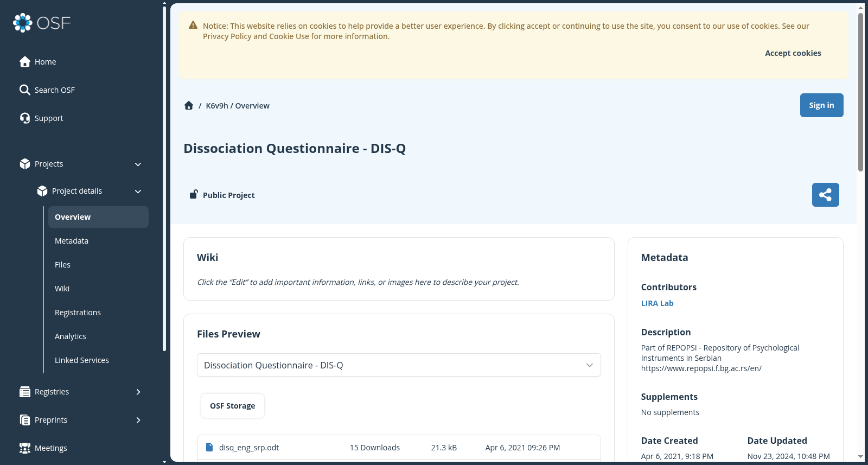Click the Date Updated value Nov 23, 2024

click(x=788, y=456)
